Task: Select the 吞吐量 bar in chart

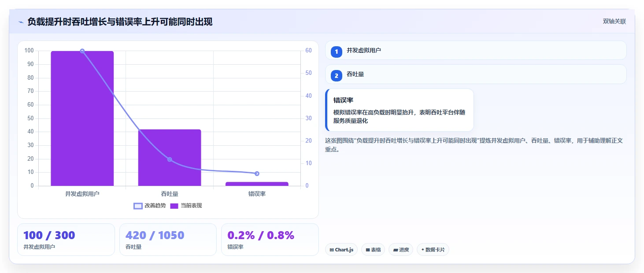Action: [170, 158]
